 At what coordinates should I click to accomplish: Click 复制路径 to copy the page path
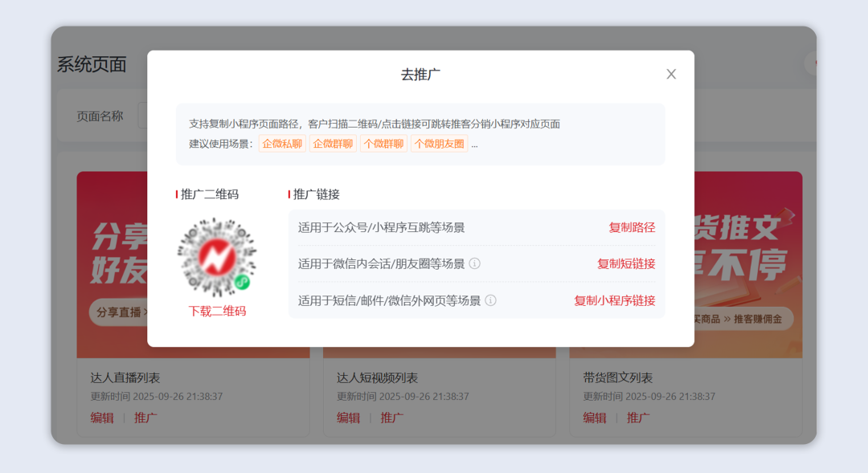pyautogui.click(x=632, y=227)
